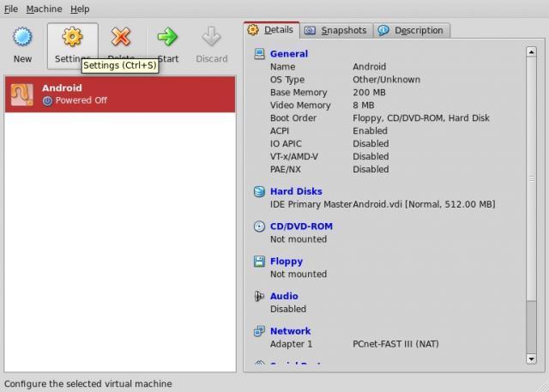
Task: Click the 'Powered Off' status text
Action: 81,100
